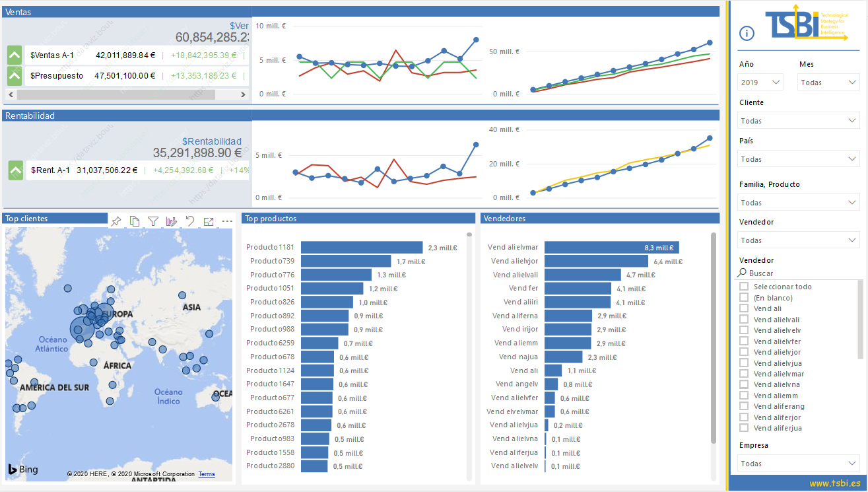Click the Terms link on map

pos(207,474)
